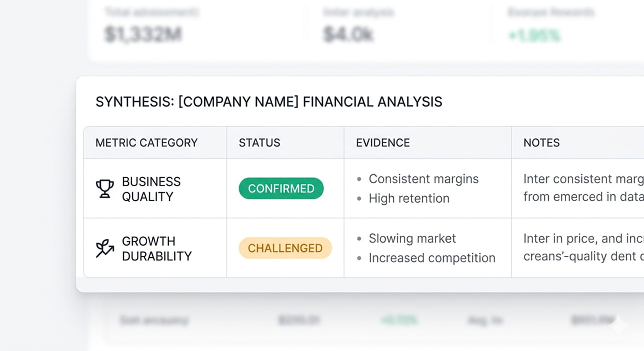Click the bullet beside High retention

(x=359, y=199)
